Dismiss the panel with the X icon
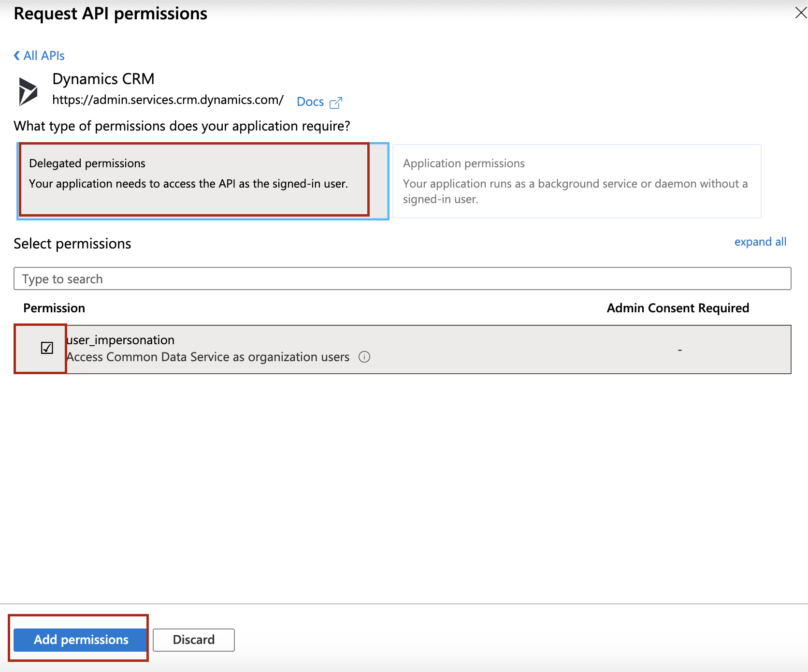This screenshot has height=672, width=808. 800,13
